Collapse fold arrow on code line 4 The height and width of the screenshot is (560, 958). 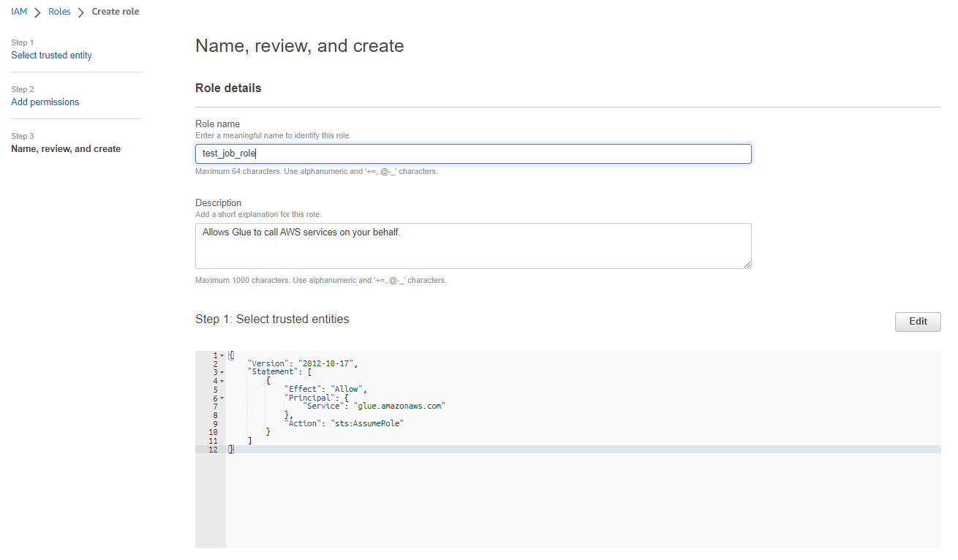coord(222,381)
